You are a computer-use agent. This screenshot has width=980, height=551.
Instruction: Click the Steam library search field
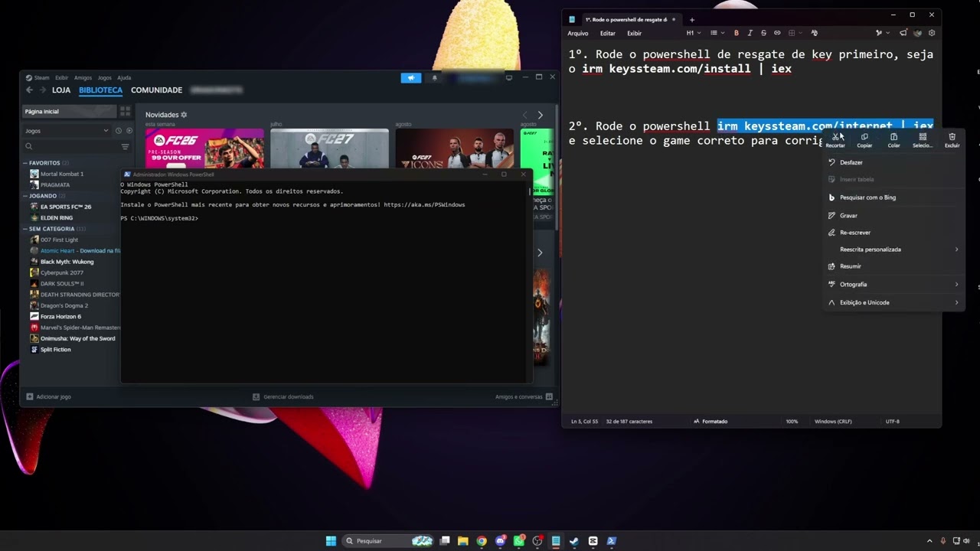click(x=70, y=146)
